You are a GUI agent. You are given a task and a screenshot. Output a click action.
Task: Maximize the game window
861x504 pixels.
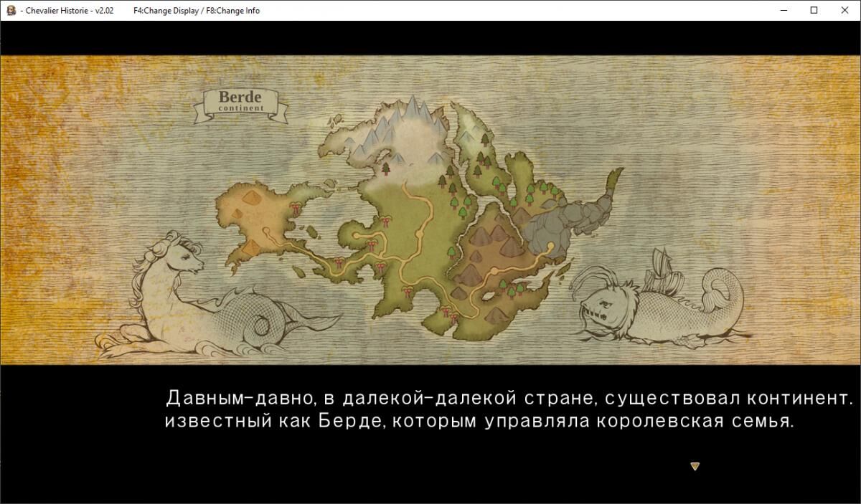814,10
